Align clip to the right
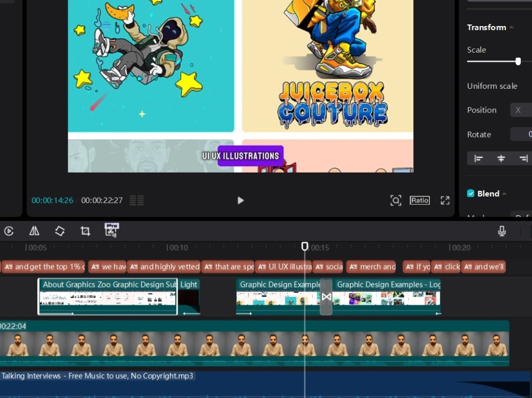 (x=523, y=158)
